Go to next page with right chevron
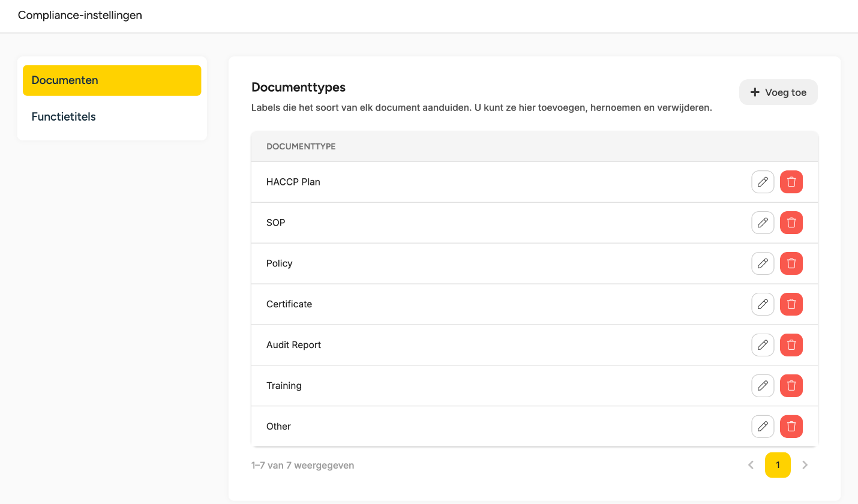This screenshot has height=504, width=858. click(x=805, y=465)
